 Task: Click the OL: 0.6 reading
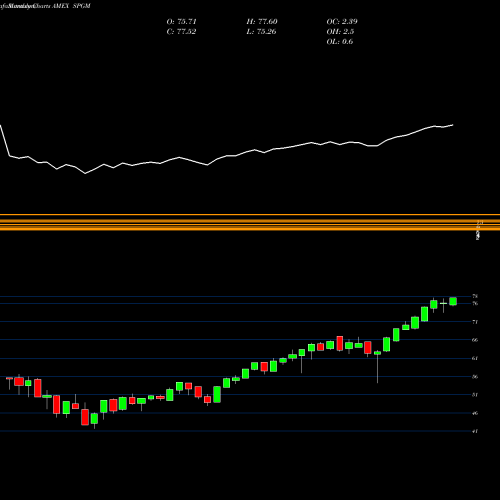coord(340,42)
